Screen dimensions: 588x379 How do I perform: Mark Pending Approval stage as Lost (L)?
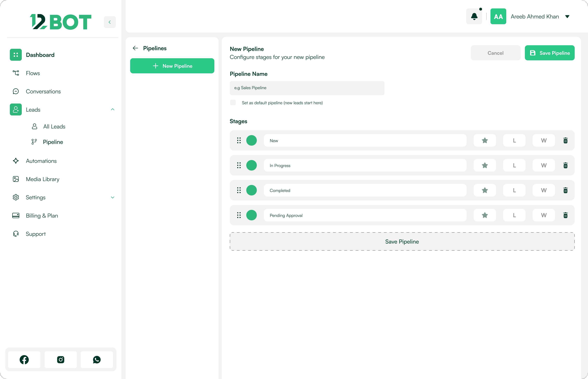(x=514, y=215)
